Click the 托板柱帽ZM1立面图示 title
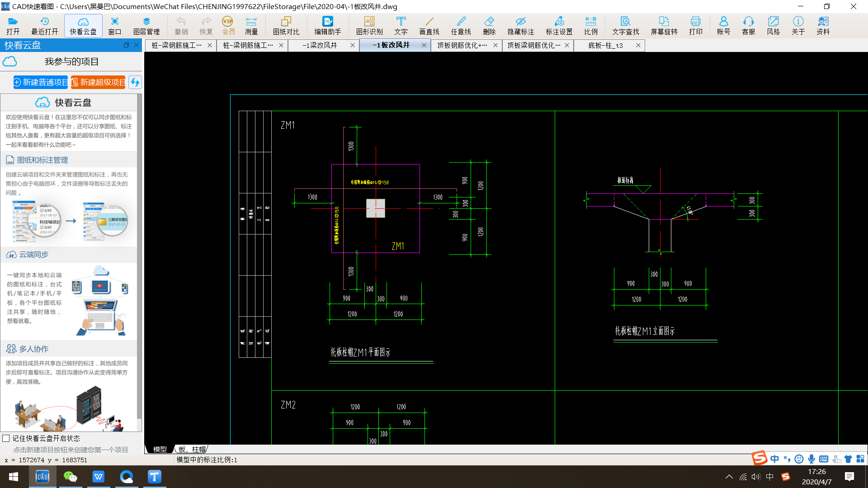This screenshot has height=488, width=868. [x=645, y=331]
